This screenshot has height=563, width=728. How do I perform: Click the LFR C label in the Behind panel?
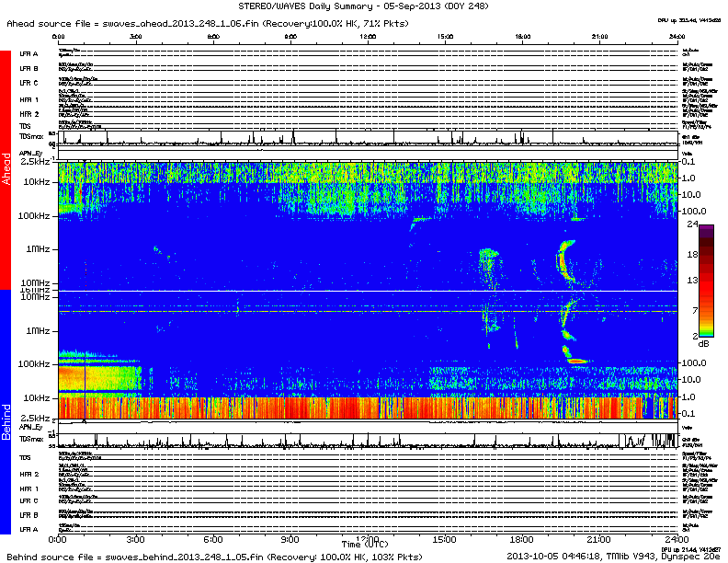(x=29, y=500)
